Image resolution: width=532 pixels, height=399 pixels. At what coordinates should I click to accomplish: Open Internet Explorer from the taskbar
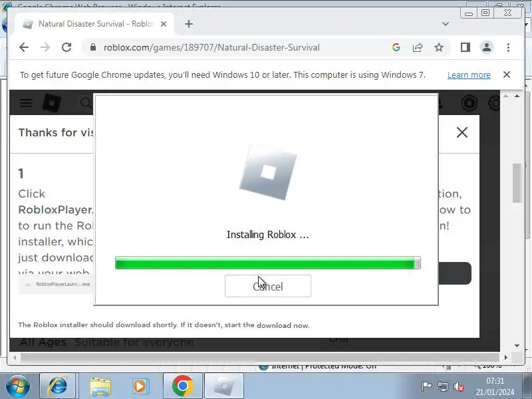point(58,386)
